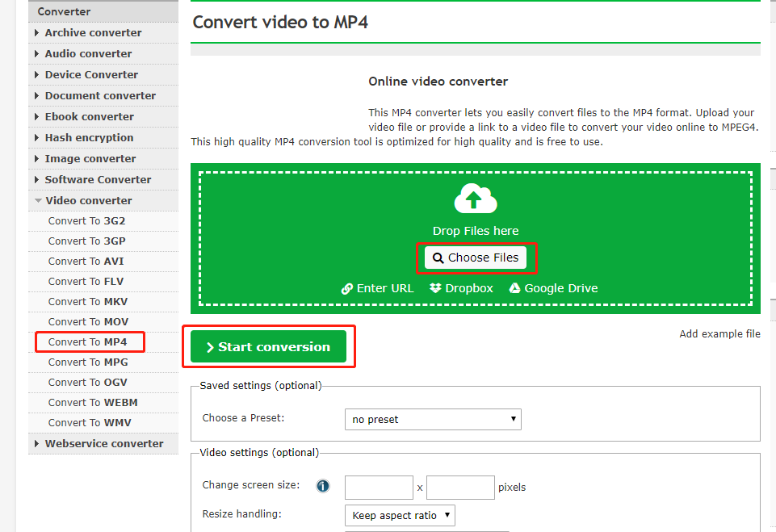Viewport: 776px width, 532px height.
Task: Click the screen size info icon
Action: (x=322, y=486)
